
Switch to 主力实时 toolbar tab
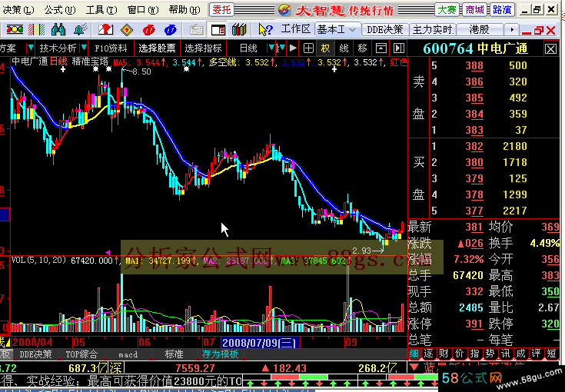coord(432,29)
